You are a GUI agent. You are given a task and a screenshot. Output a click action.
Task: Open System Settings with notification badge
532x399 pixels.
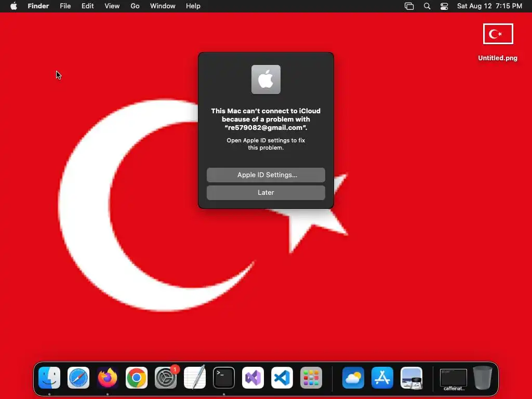pos(166,378)
